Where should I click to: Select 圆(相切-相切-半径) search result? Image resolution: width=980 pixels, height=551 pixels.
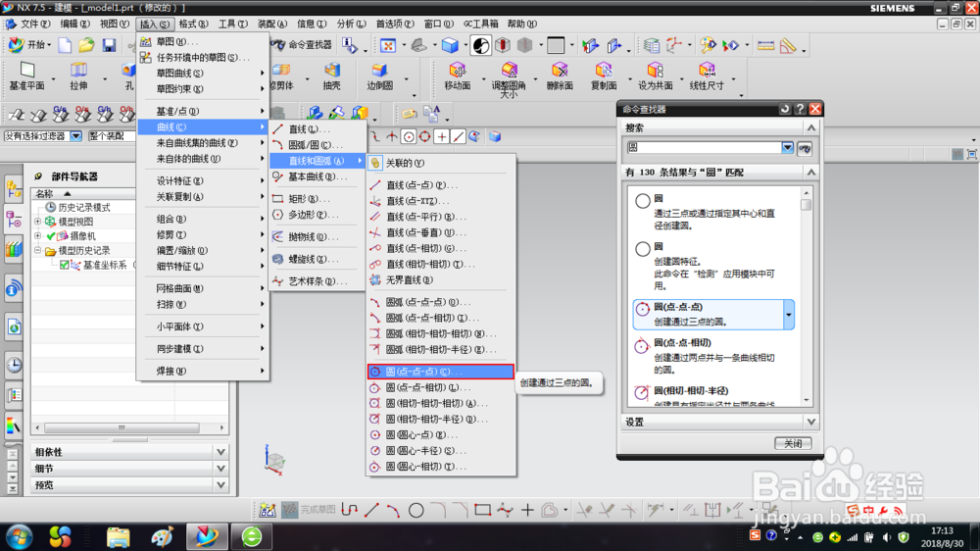click(x=712, y=395)
